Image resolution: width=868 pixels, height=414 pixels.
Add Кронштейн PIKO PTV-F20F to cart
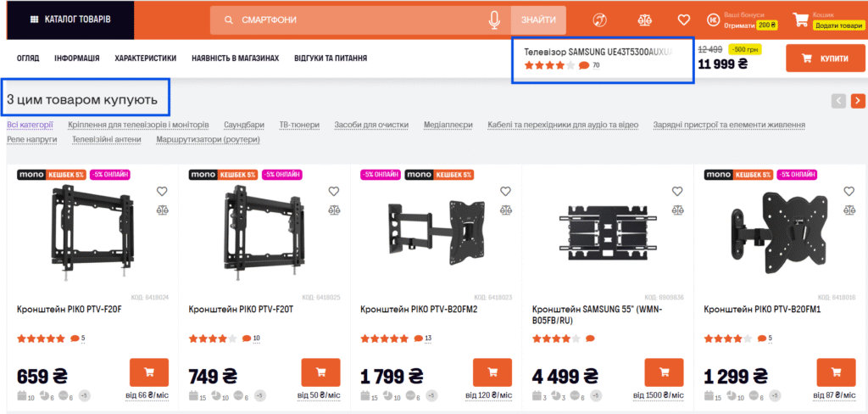pyautogui.click(x=149, y=373)
